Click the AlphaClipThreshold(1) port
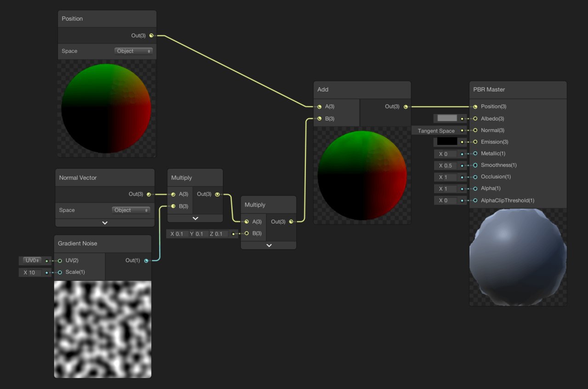588x389 pixels. coord(475,200)
